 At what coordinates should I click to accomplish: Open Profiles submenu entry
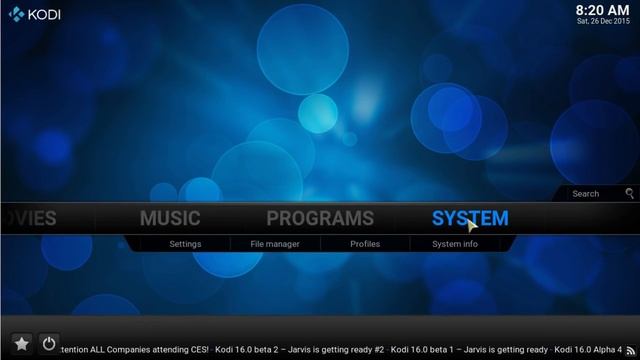click(365, 244)
